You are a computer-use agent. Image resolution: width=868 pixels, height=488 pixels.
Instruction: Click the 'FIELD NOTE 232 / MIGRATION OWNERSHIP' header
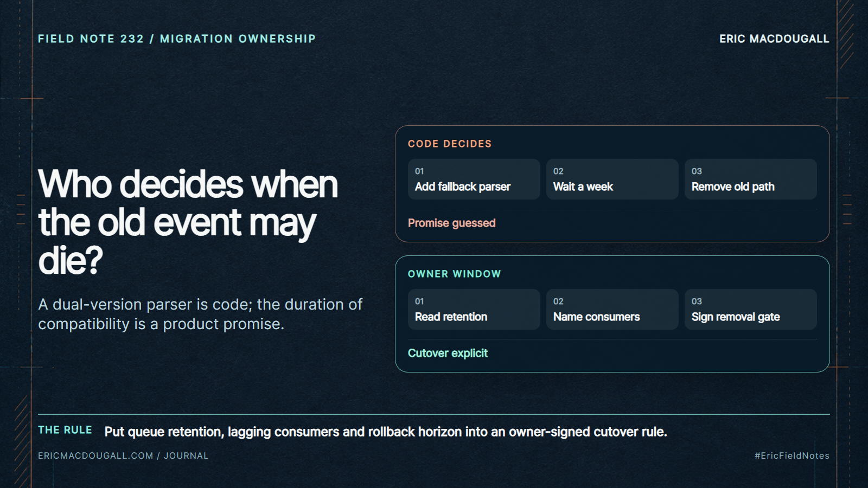pyautogui.click(x=177, y=39)
